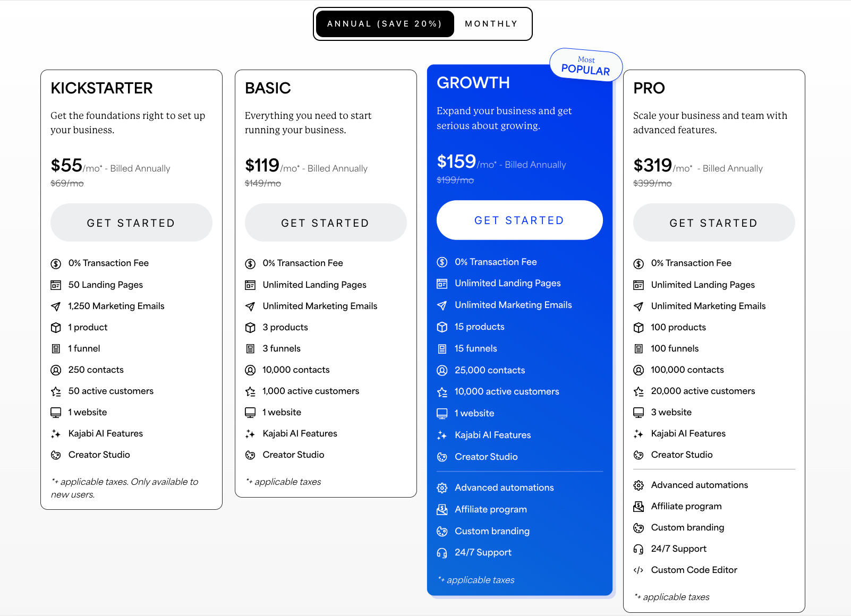Click the paper plane icon beside Unlimited Marketing Emails on Basic

pos(250,306)
